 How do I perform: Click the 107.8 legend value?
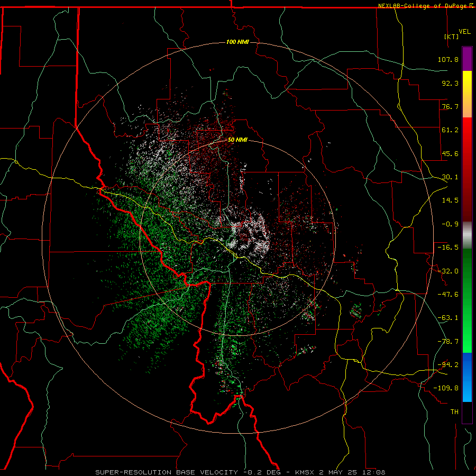coord(448,59)
